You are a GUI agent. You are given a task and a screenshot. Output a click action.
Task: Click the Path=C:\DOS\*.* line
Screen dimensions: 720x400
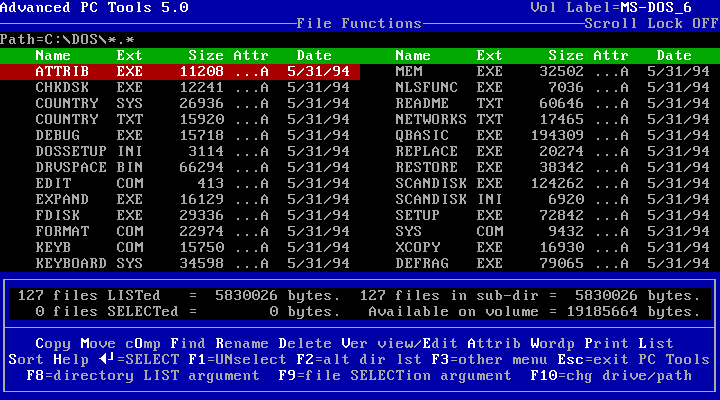pyautogui.click(x=67, y=40)
